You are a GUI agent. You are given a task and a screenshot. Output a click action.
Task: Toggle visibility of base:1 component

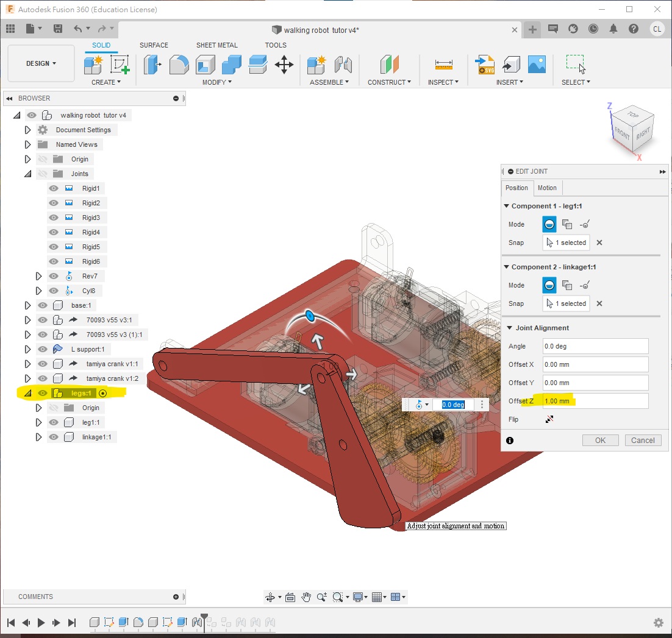43,305
